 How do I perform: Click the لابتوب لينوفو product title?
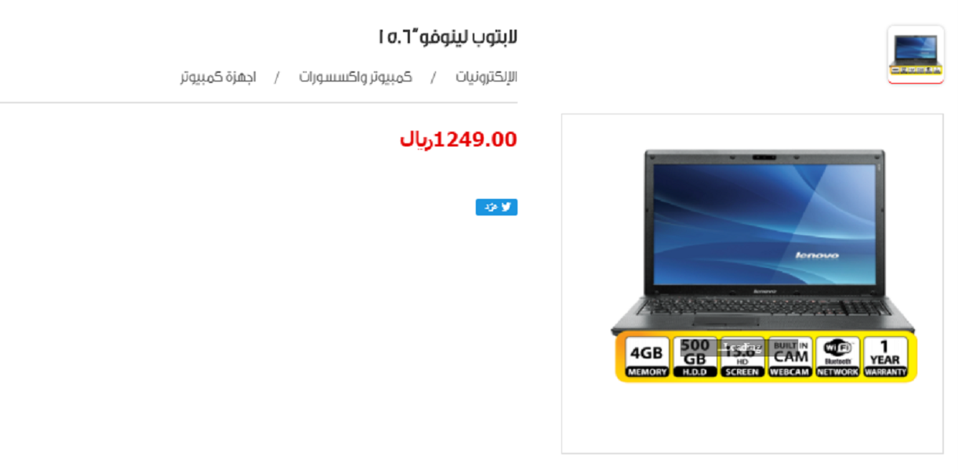(x=448, y=37)
